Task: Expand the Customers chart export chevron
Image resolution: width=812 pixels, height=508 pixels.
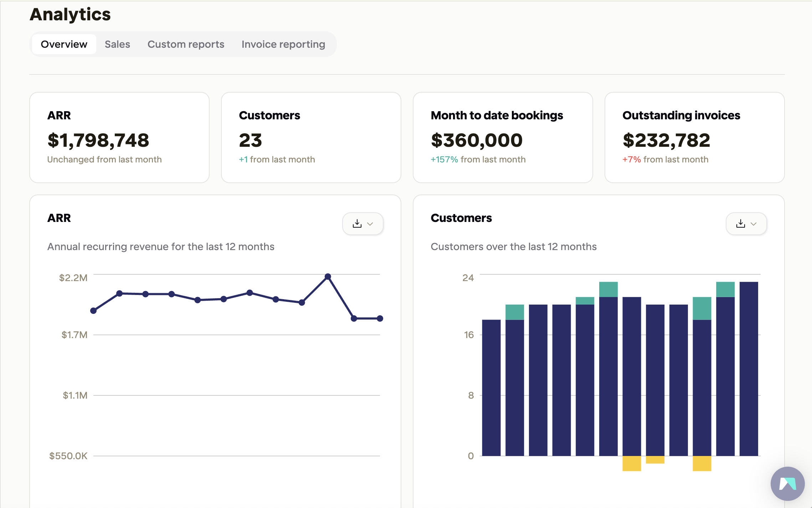Action: pos(754,224)
